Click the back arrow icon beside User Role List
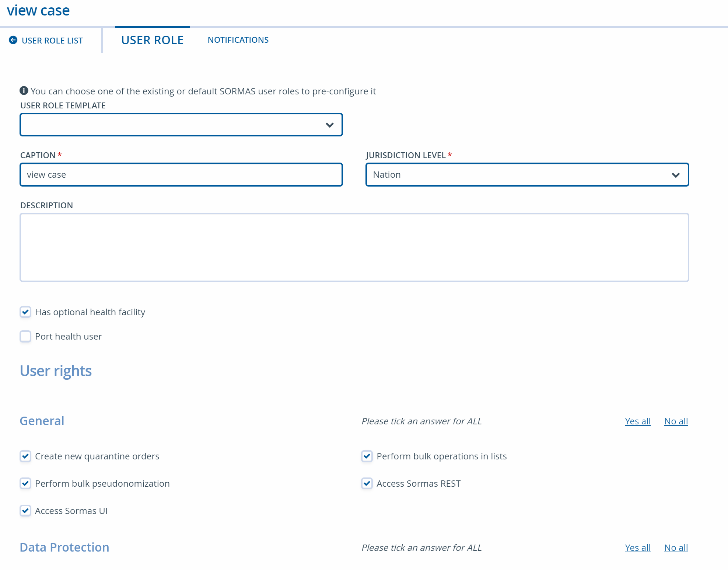Screen dimensions: 728x570 pos(13,40)
